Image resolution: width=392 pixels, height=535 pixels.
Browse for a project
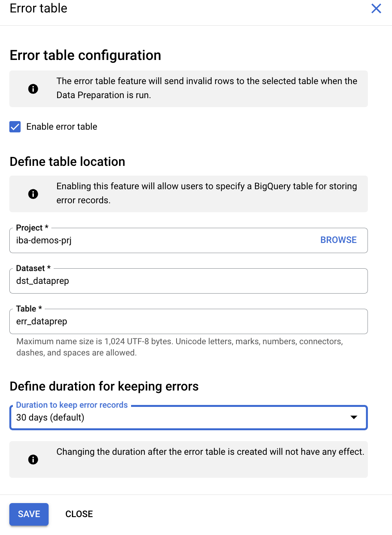coord(338,240)
